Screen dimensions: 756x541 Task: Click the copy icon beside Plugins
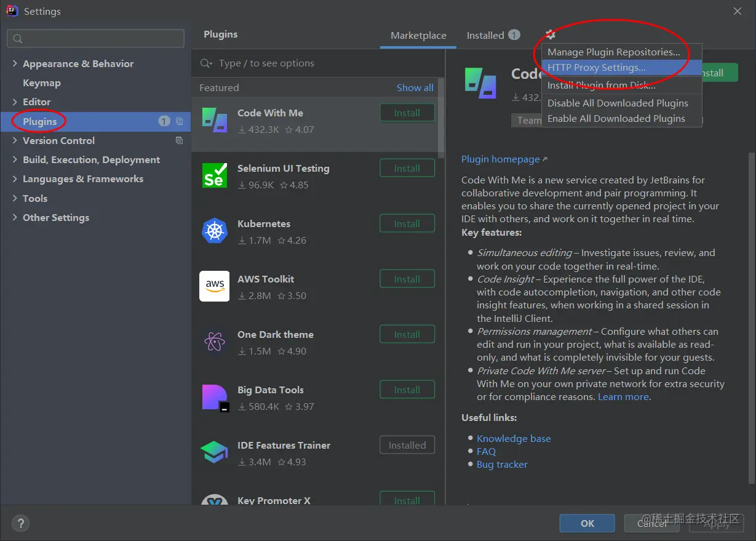coord(179,121)
